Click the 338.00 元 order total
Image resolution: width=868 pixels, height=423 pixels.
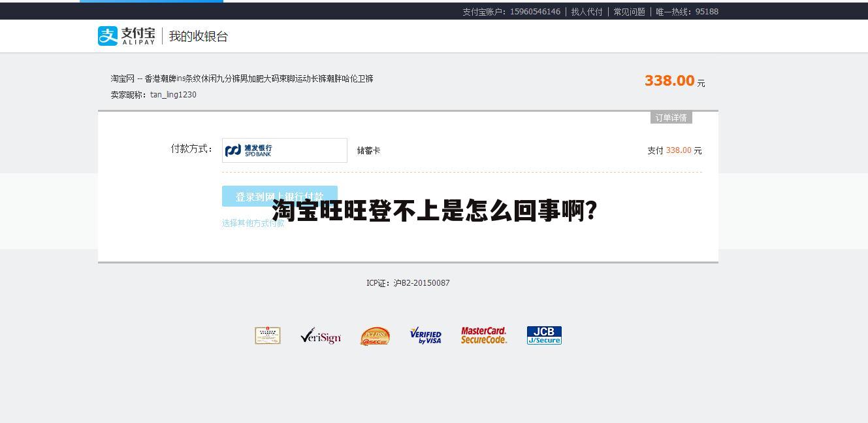675,81
